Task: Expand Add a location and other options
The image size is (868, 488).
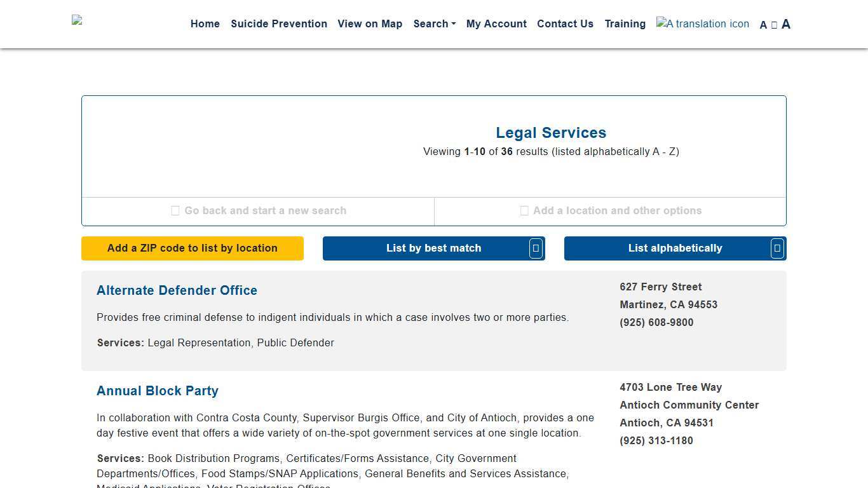Action: [611, 211]
